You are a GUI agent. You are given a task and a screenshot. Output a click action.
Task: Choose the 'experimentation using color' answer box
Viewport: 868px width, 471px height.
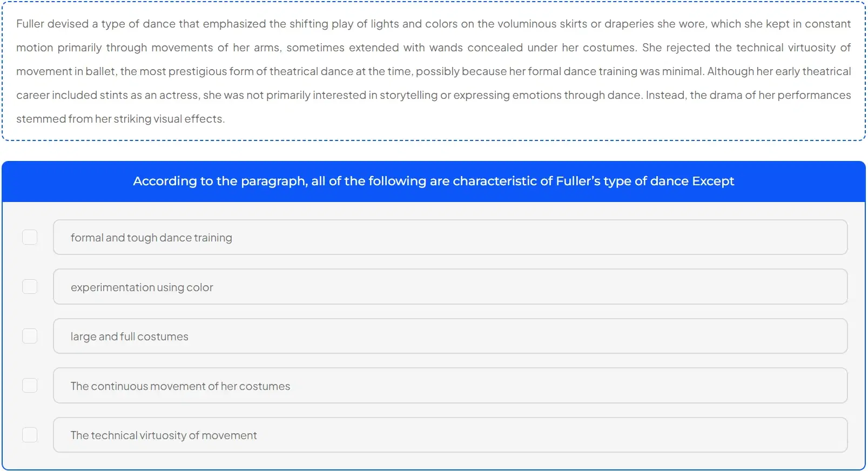(x=450, y=287)
